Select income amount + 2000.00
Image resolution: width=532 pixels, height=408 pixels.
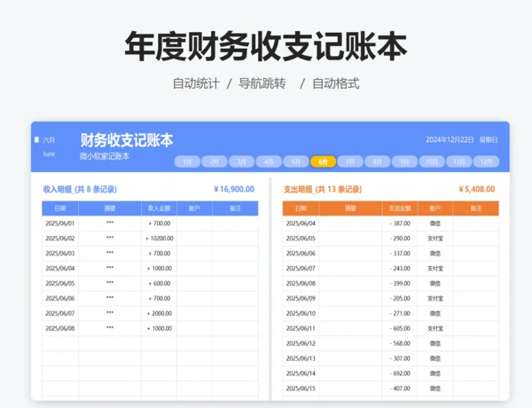(160, 313)
